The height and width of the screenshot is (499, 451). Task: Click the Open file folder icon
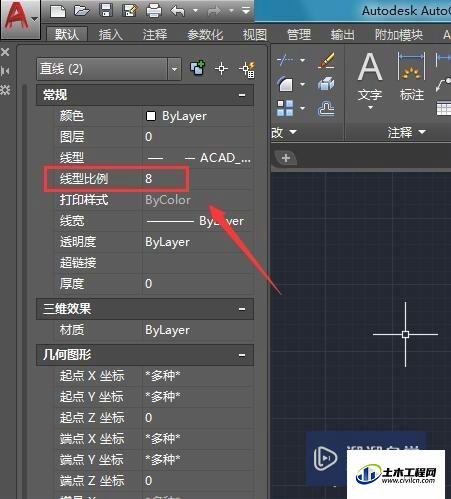(x=82, y=11)
